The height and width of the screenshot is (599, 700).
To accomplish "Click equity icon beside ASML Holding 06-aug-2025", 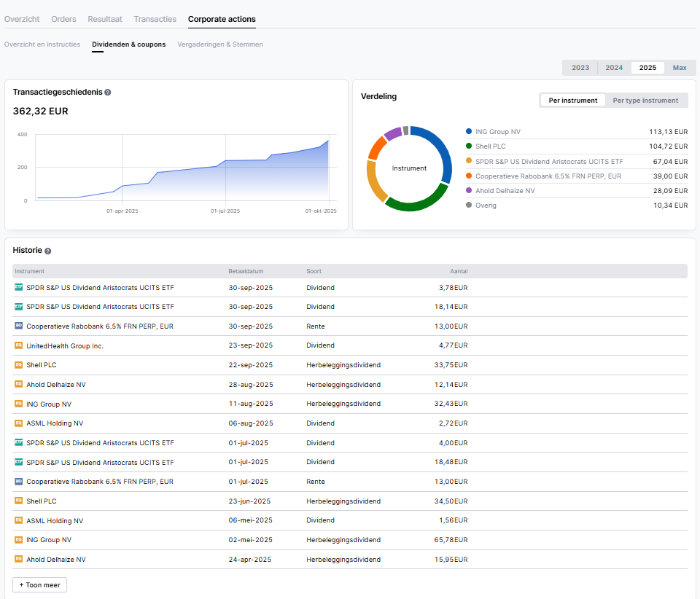I will [19, 423].
